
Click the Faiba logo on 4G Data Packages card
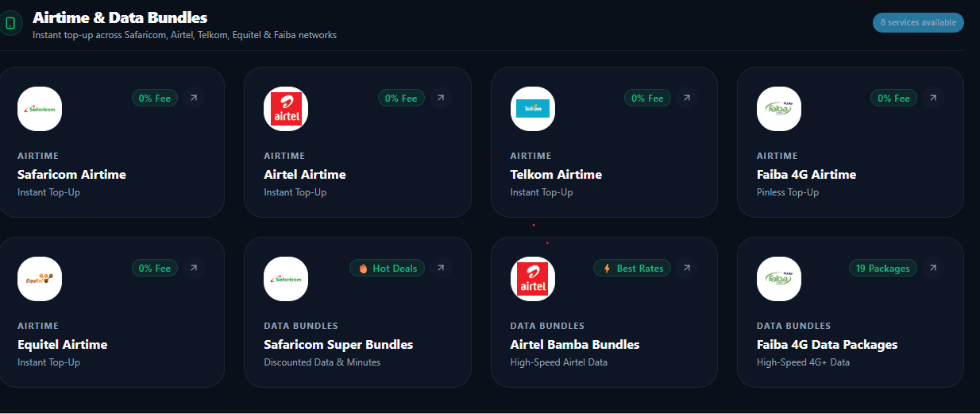coord(779,279)
